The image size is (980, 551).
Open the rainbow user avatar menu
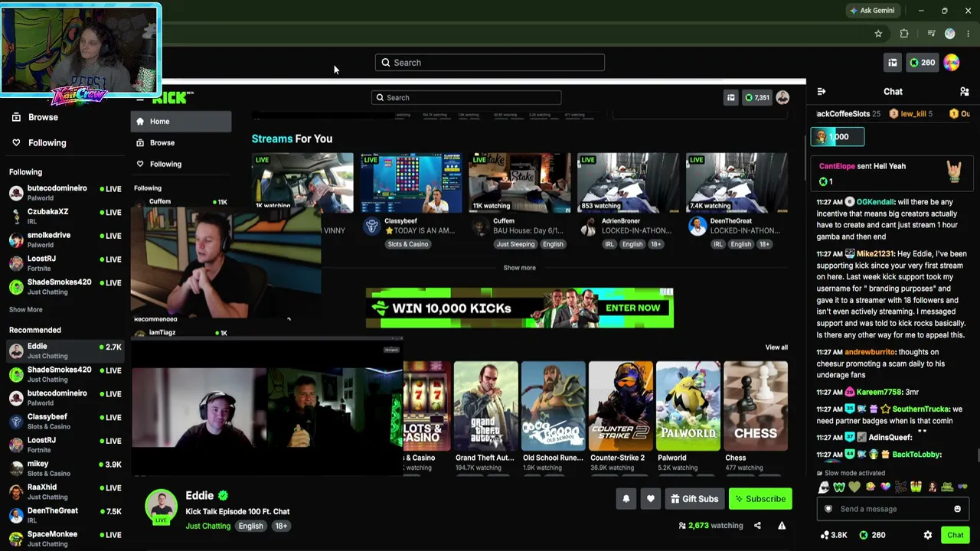(x=952, y=63)
